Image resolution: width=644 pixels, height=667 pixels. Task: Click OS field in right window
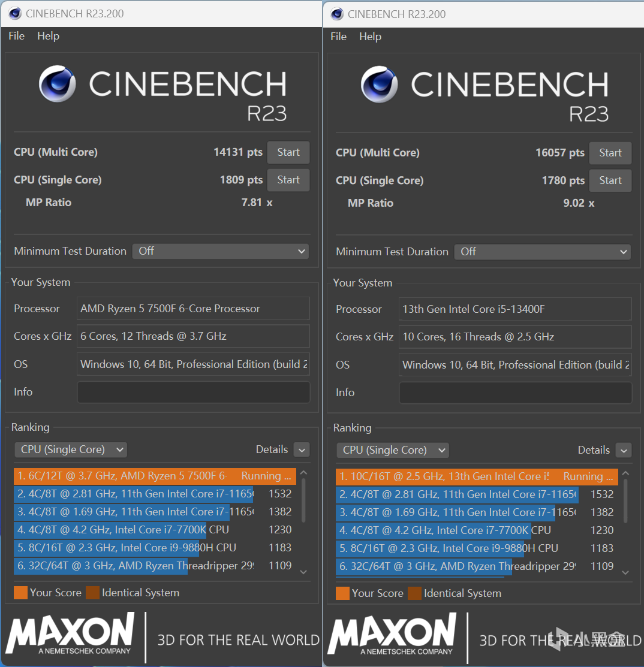[515, 364]
